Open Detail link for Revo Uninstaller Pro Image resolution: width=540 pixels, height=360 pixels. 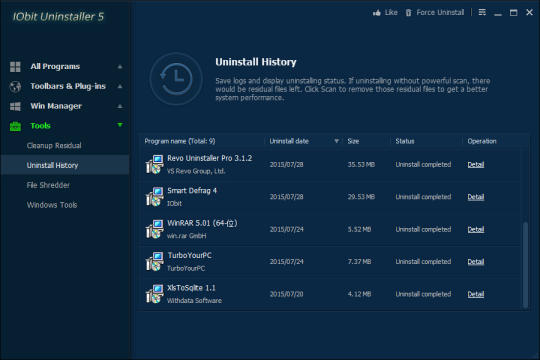tap(476, 165)
